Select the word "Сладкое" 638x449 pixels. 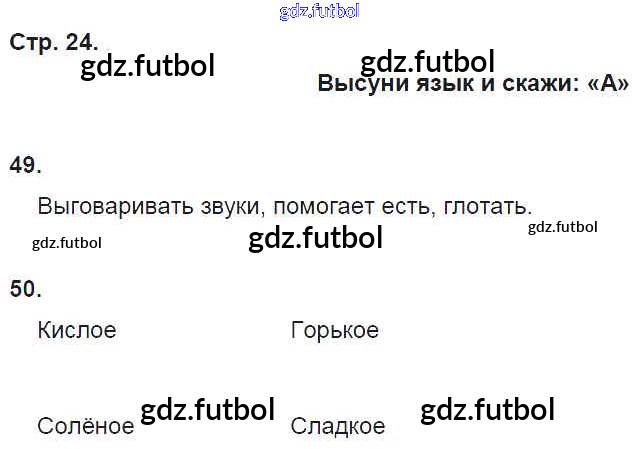(337, 426)
